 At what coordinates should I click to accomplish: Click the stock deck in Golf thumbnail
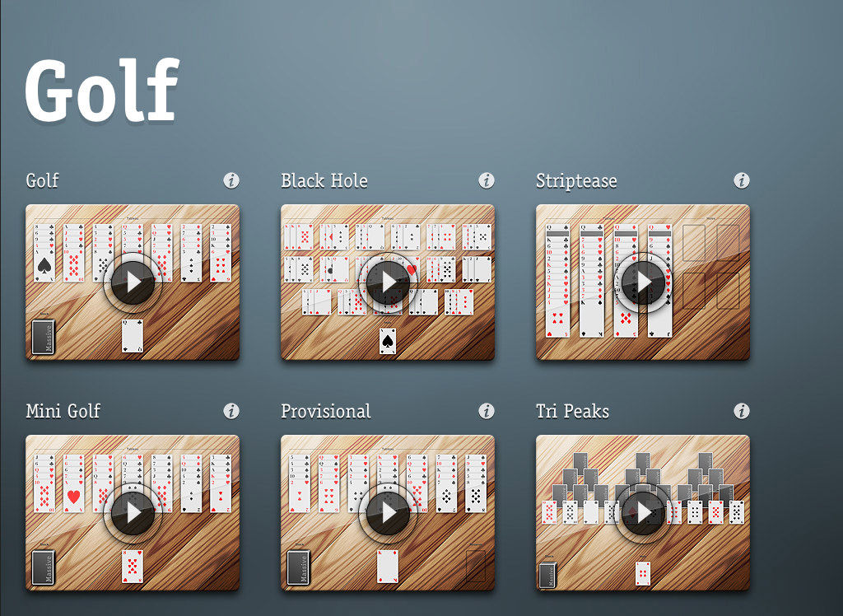pyautogui.click(x=43, y=337)
